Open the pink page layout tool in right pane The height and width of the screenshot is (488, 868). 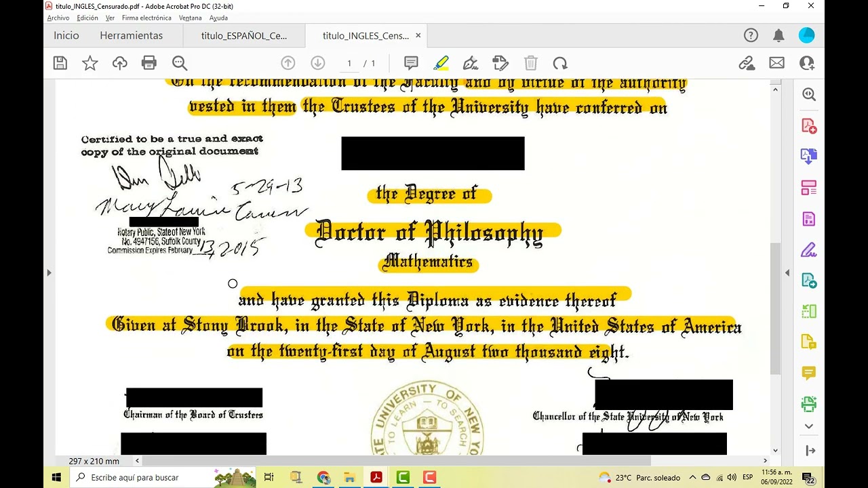pyautogui.click(x=809, y=188)
